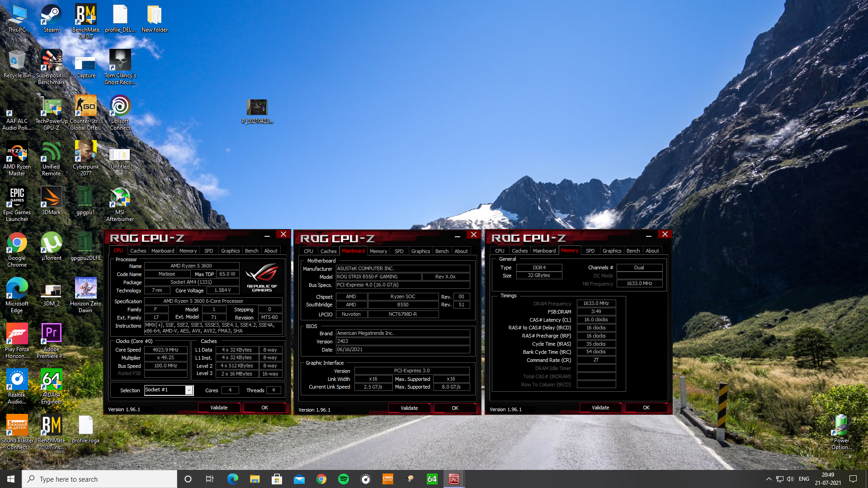
Task: Open the Forza Horizon desktop shortcut
Action: click(17, 341)
